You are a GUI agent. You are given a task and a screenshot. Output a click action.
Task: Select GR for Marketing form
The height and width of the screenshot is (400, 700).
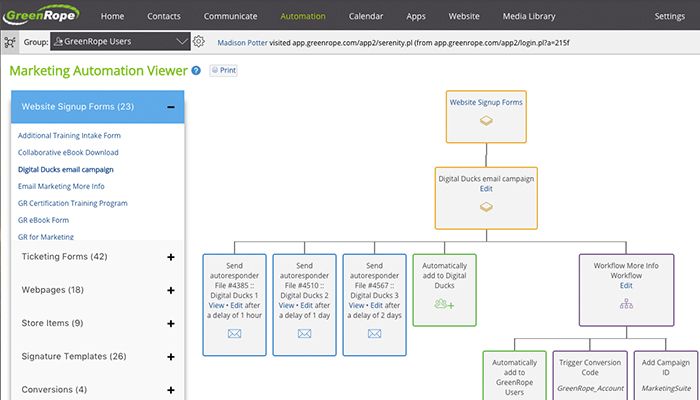pyautogui.click(x=46, y=237)
